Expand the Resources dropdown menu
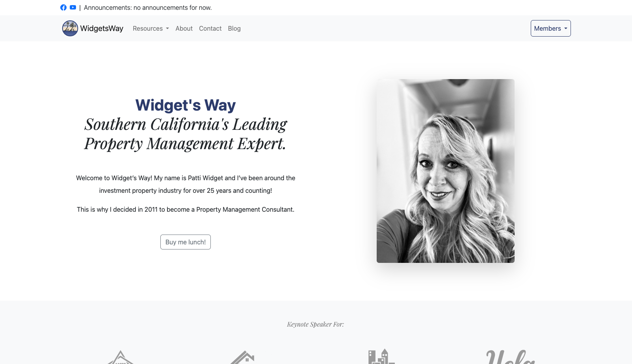 coord(151,28)
